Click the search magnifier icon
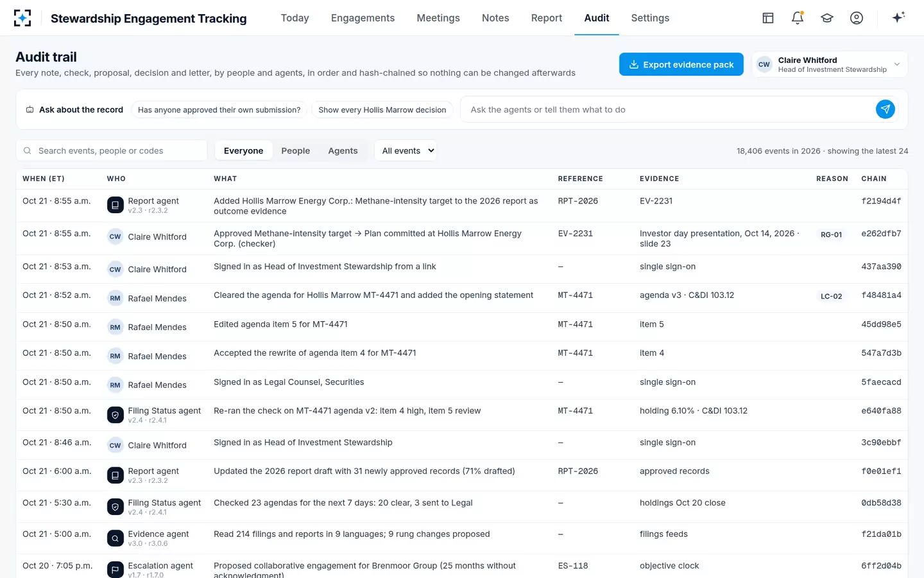The width and height of the screenshot is (924, 578). [x=28, y=150]
